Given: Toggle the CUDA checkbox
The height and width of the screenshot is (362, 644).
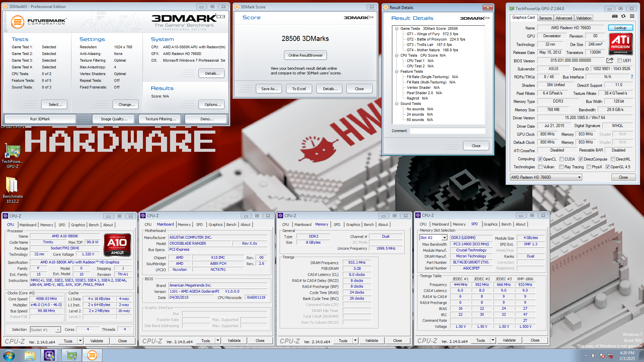Looking at the screenshot, I should point(561,159).
